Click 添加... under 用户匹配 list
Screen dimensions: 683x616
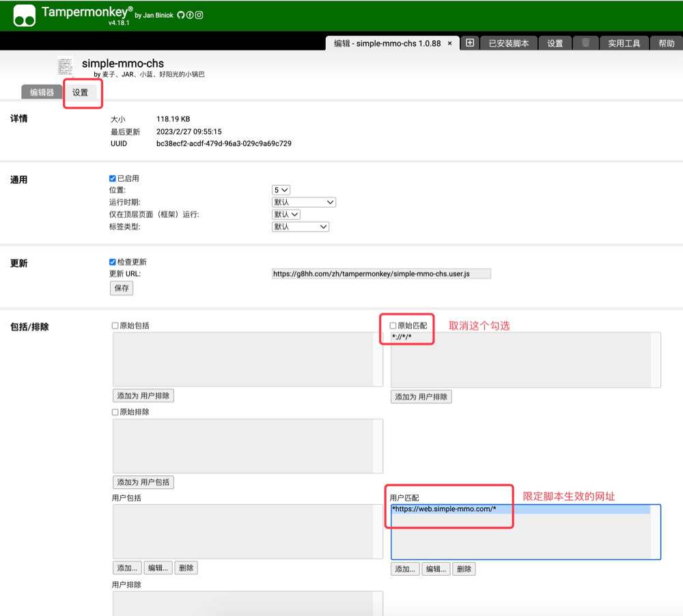click(405, 569)
